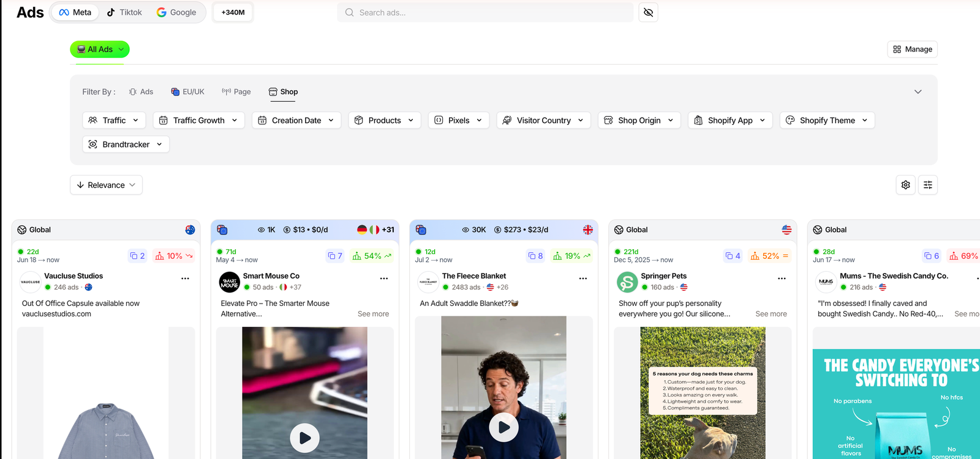
Task: Open the Manage button
Action: (x=912, y=49)
